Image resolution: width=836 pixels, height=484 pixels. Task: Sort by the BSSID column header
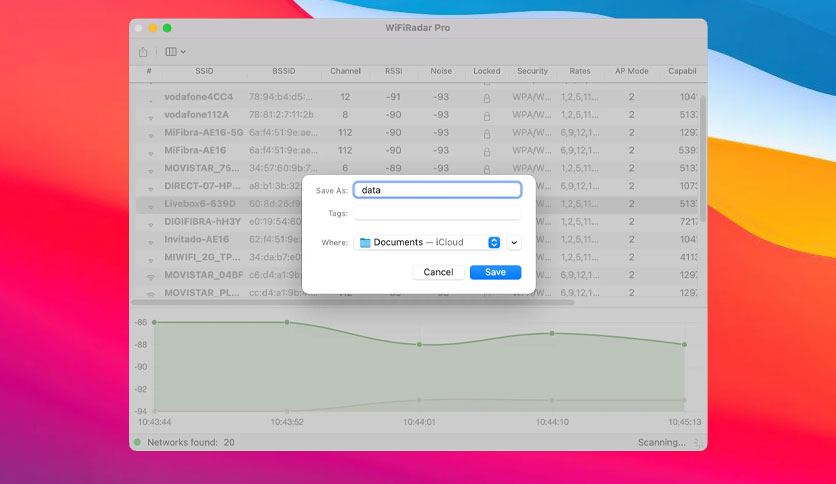click(x=284, y=71)
